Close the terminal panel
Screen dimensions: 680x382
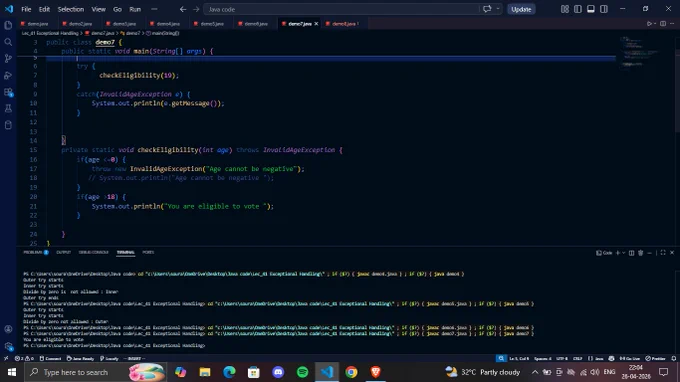pos(672,253)
